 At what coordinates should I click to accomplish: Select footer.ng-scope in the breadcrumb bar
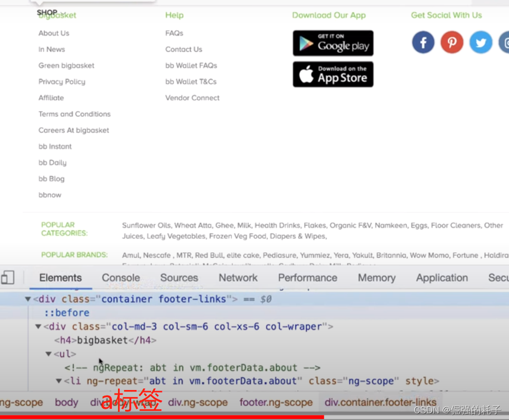point(276,403)
